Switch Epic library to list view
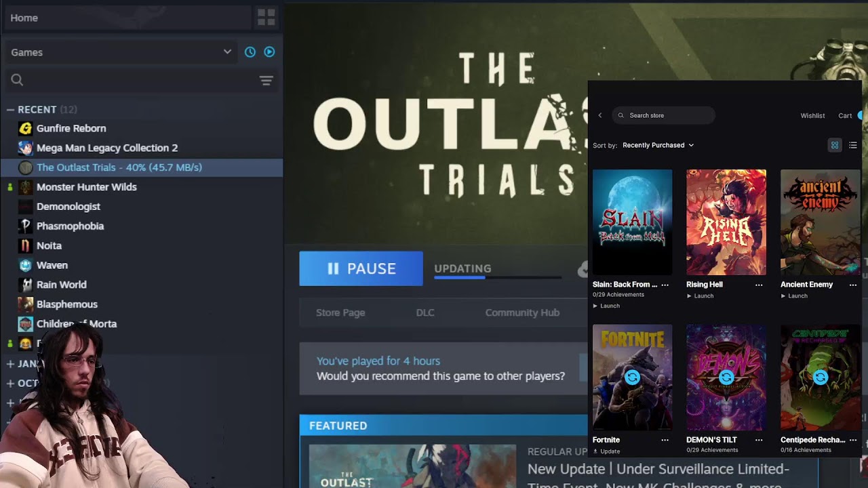868x488 pixels. tap(853, 145)
